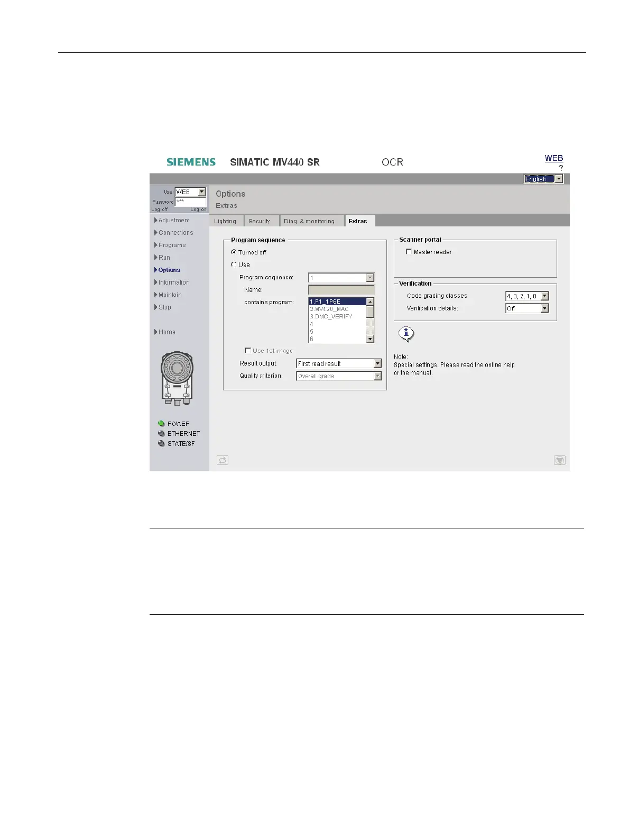
Task: Click the refresh icon at bottom left
Action: click(x=223, y=460)
